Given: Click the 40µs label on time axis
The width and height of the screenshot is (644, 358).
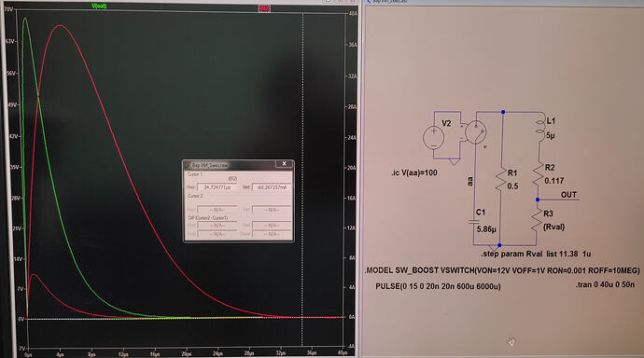Looking at the screenshot, I should point(343,352).
